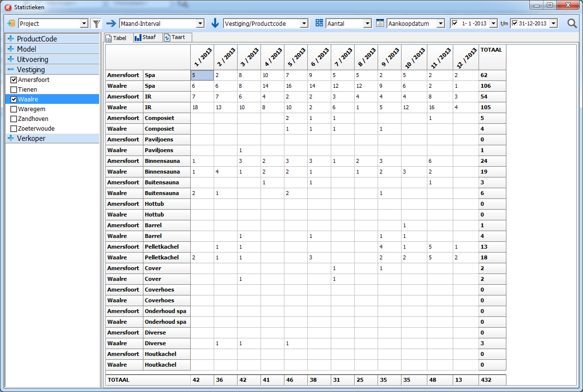Screen dimensions: 583x392
Task: Switch to the Taart chart tab
Action: tap(175, 38)
